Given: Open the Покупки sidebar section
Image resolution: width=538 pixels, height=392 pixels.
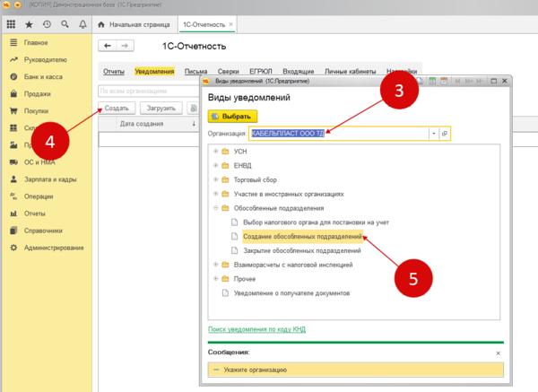Looking at the screenshot, I should click(x=37, y=111).
